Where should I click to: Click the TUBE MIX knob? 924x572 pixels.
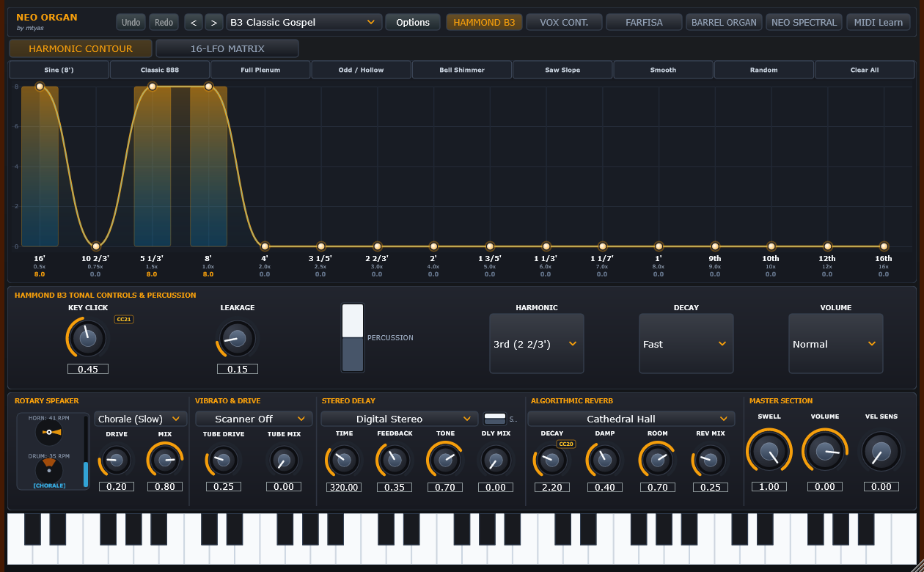tap(284, 461)
